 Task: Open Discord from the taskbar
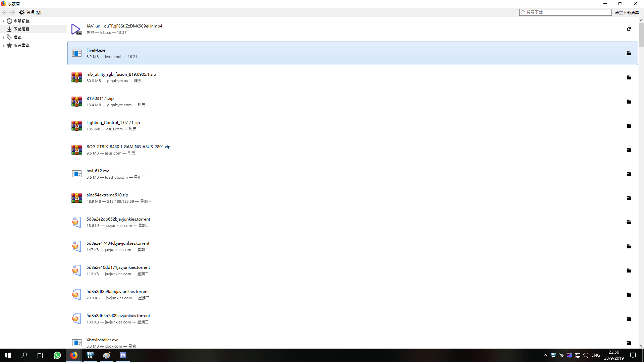pos(123,355)
